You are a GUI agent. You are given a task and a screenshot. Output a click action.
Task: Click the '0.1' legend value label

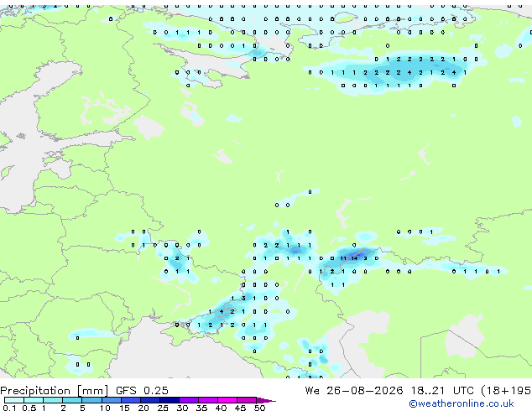click(9, 408)
